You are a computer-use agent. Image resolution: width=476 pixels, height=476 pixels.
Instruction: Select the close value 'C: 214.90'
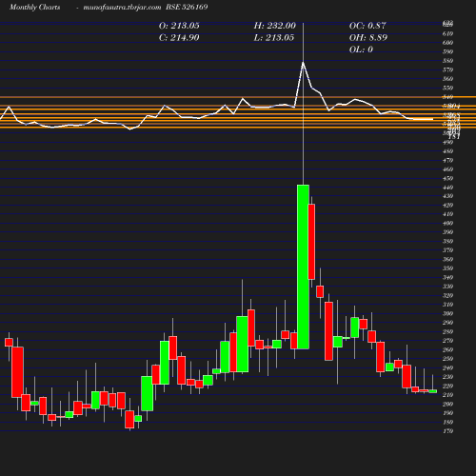tap(179, 38)
